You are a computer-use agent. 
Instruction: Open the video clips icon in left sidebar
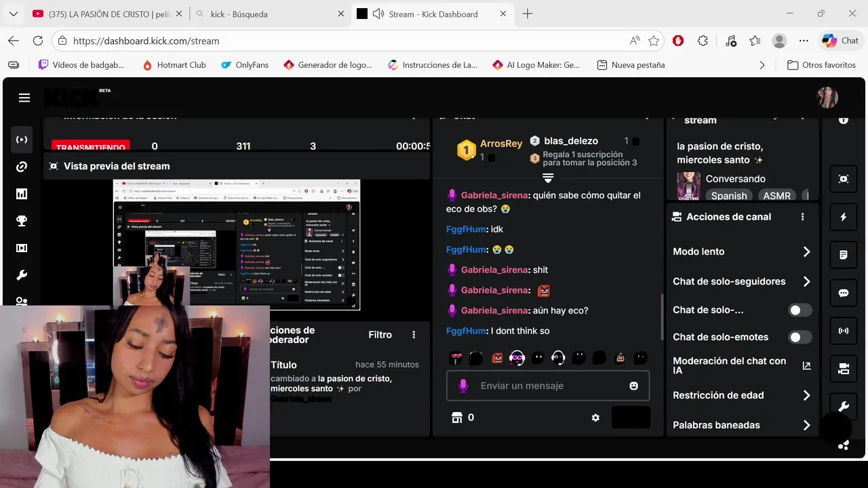[22, 248]
